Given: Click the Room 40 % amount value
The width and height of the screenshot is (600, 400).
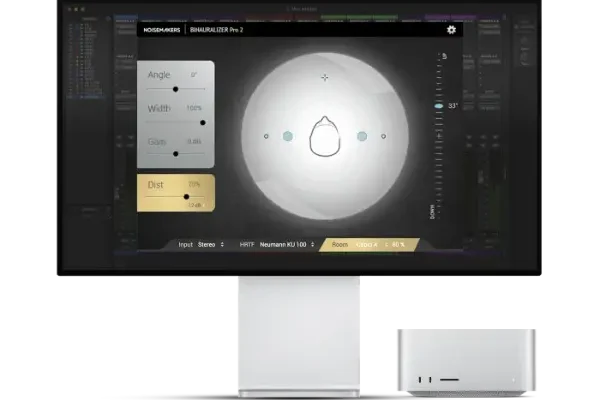Looking at the screenshot, I should pyautogui.click(x=397, y=244).
